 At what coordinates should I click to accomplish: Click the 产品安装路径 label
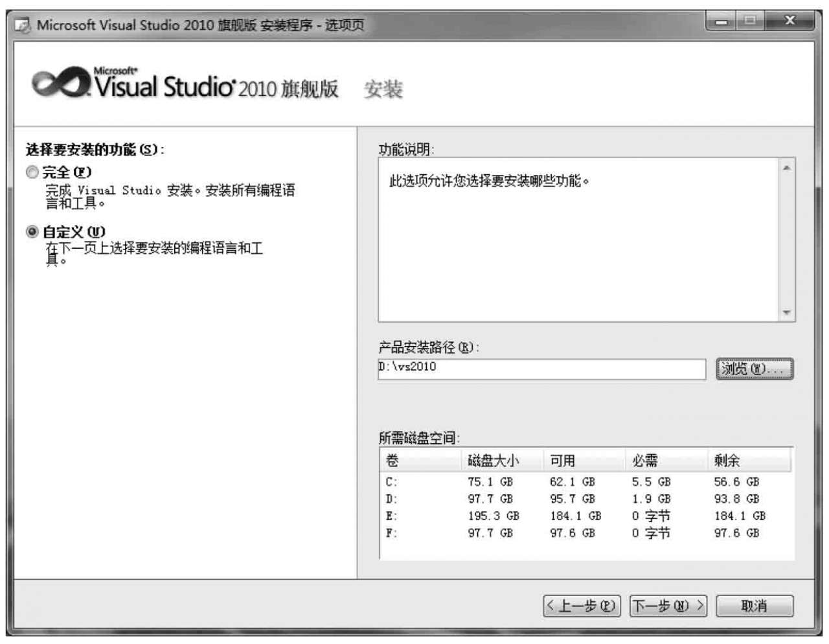click(x=429, y=347)
